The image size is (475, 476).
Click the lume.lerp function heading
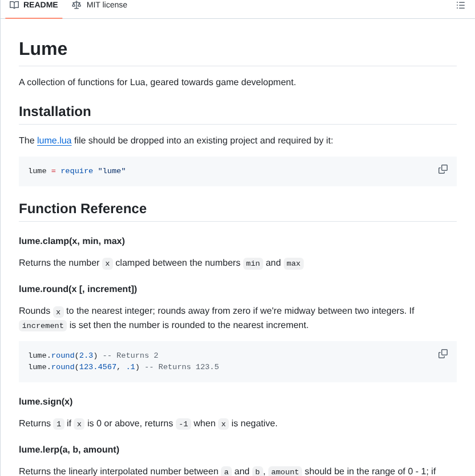click(69, 450)
